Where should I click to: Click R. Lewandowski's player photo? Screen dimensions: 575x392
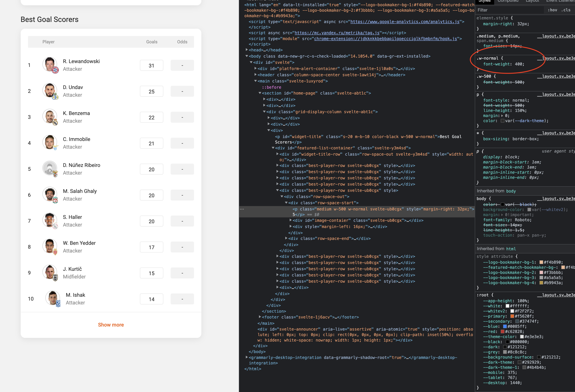click(50, 64)
